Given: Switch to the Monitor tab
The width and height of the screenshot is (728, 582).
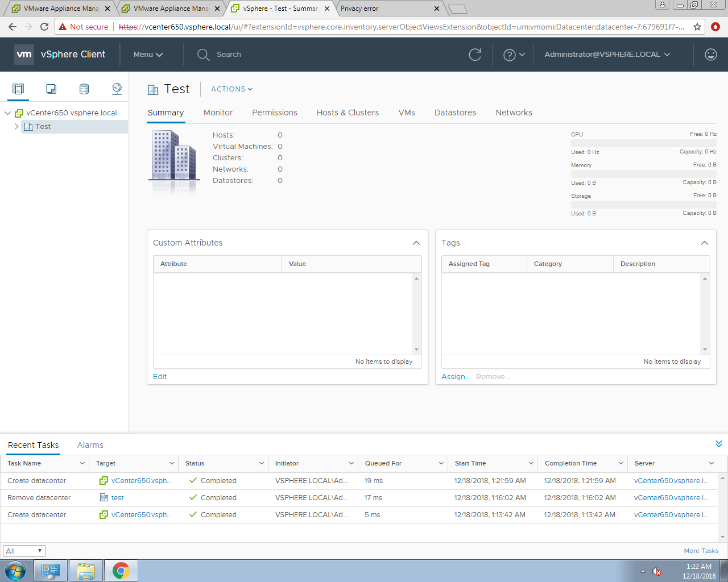Looking at the screenshot, I should (218, 113).
